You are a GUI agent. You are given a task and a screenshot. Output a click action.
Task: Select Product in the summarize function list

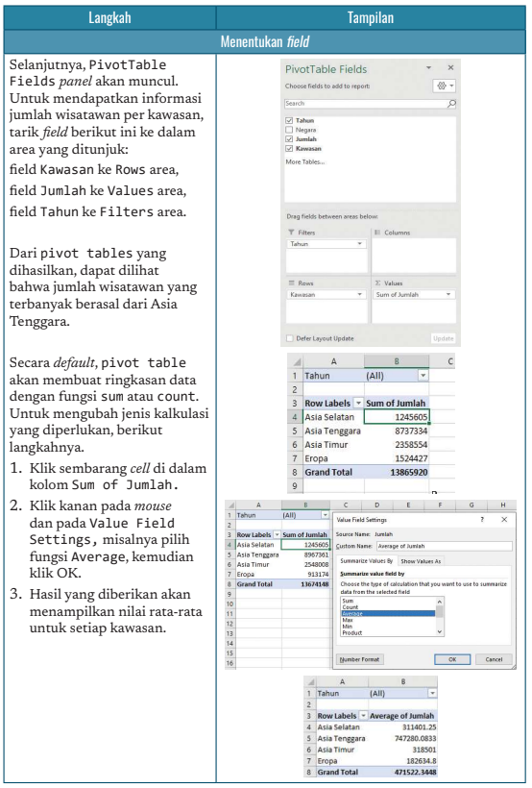coord(388,632)
